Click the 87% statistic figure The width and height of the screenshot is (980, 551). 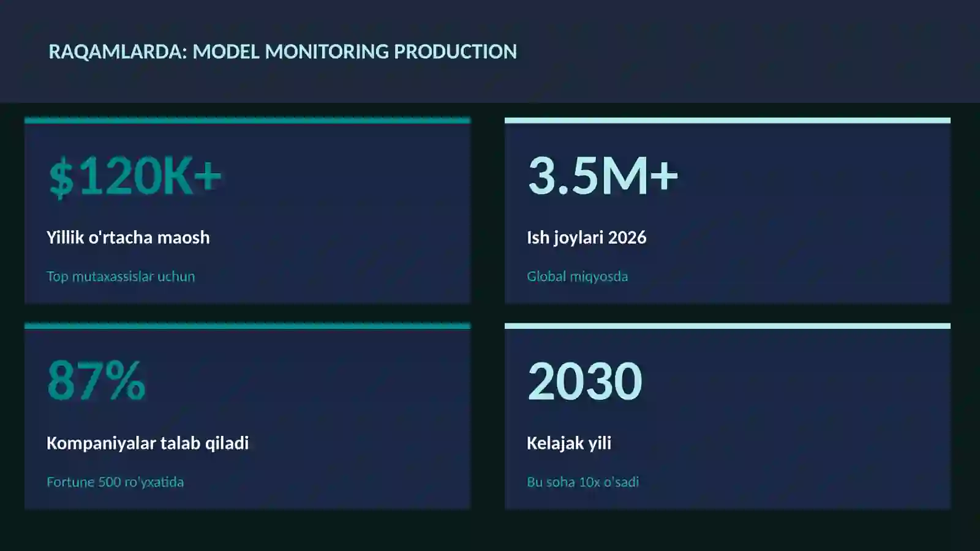click(x=96, y=381)
